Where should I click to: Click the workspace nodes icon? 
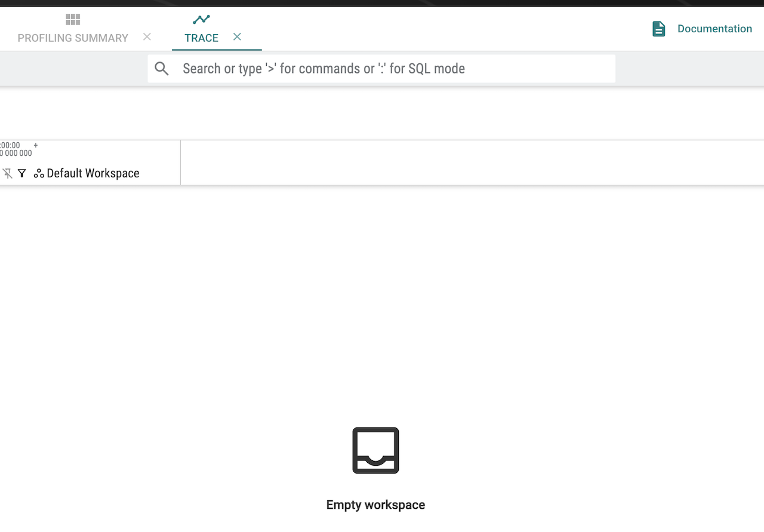39,173
